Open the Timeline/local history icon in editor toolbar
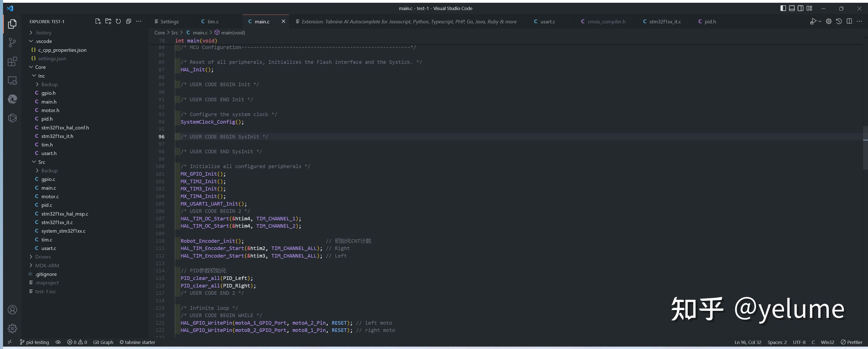868x349 pixels. coord(839,22)
